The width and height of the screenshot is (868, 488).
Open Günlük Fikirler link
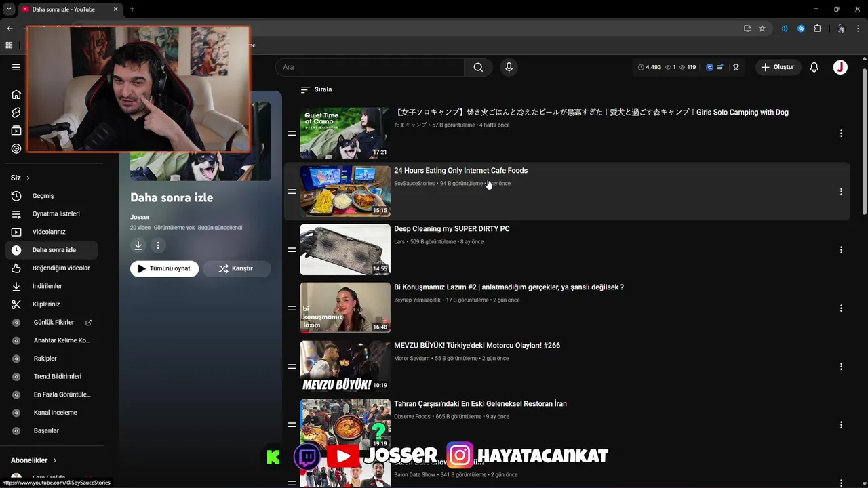coord(52,323)
